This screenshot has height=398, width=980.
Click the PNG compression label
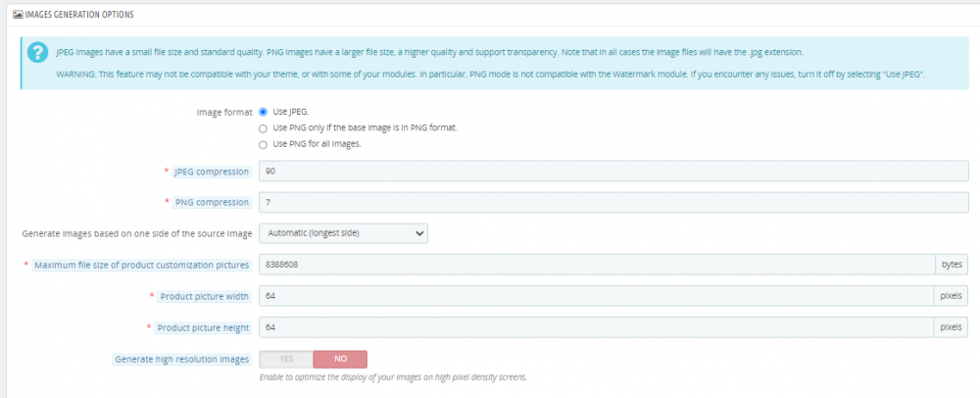click(x=213, y=203)
